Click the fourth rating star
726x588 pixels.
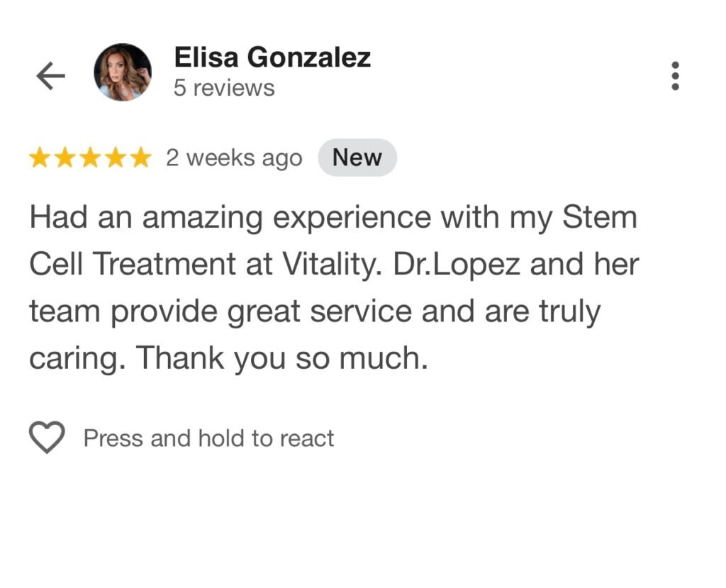point(116,158)
